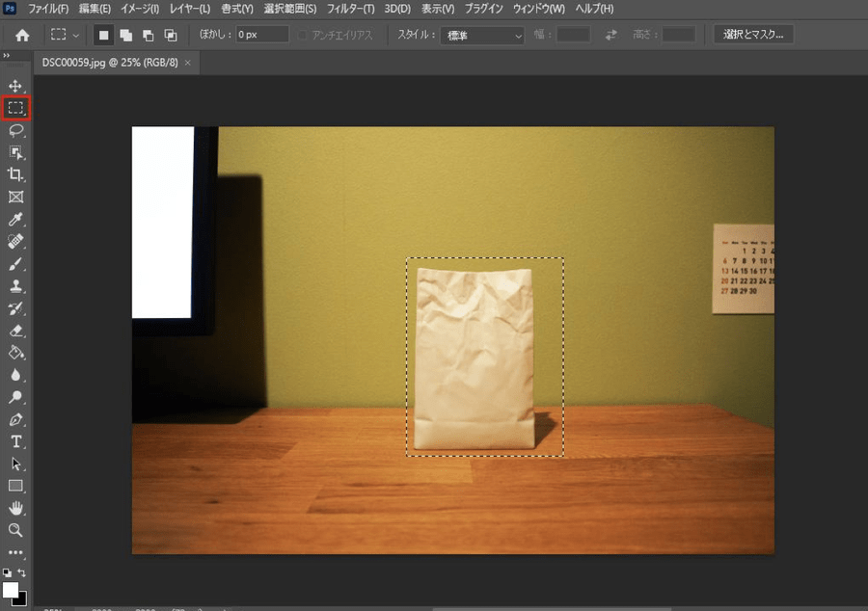This screenshot has height=611, width=868.
Task: Click the 高さ height input field
Action: (678, 35)
